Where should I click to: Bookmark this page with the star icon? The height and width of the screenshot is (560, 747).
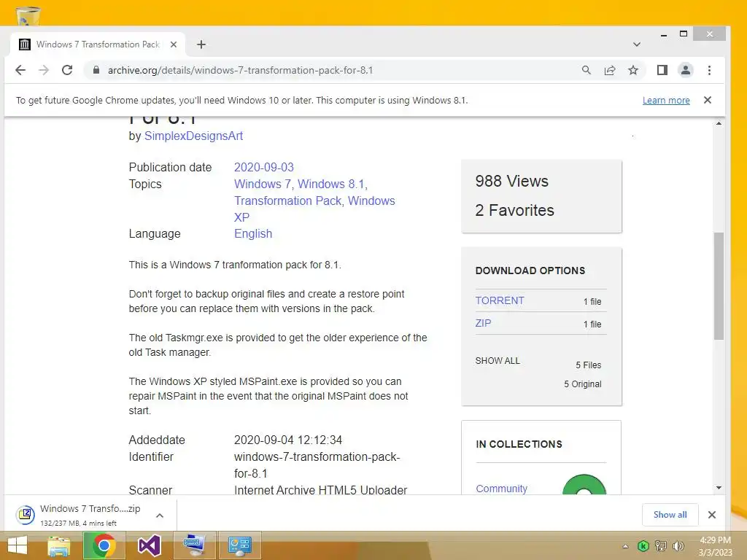633,70
